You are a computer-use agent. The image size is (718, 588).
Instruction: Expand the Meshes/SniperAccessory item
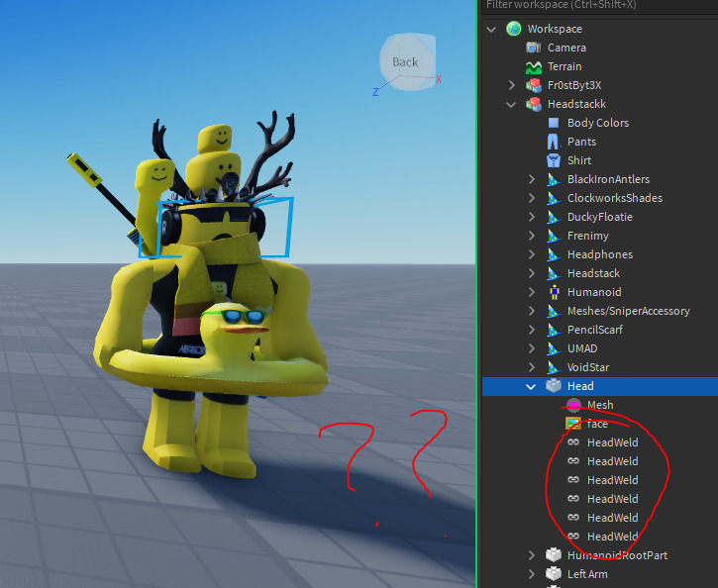coord(532,311)
